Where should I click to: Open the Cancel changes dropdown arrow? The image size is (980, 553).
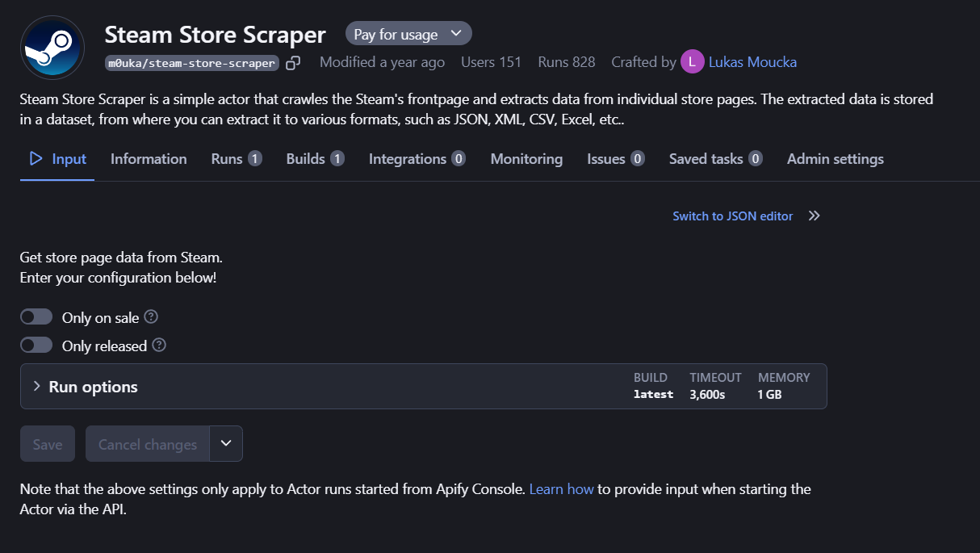coord(226,443)
